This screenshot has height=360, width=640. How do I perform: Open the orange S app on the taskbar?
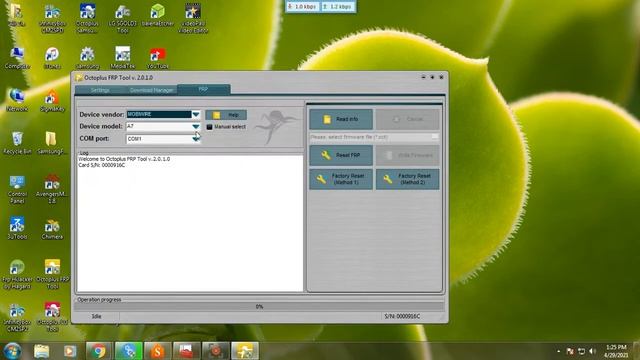point(158,351)
